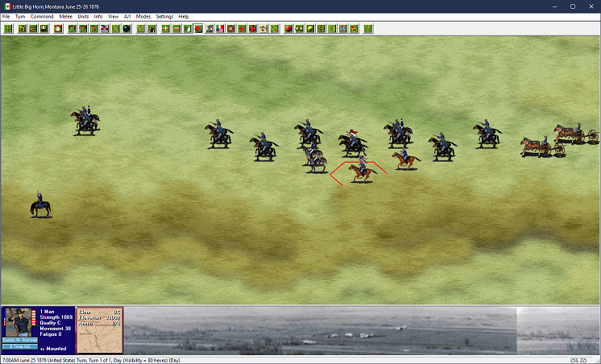Viewport: 601px width, 364px height.
Task: Open the Units menu
Action: [x=83, y=16]
